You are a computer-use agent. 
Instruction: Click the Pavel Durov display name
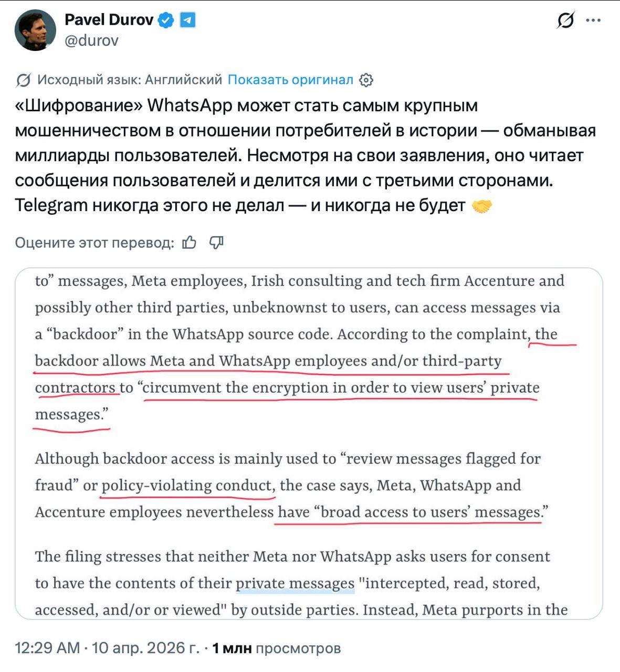click(110, 20)
